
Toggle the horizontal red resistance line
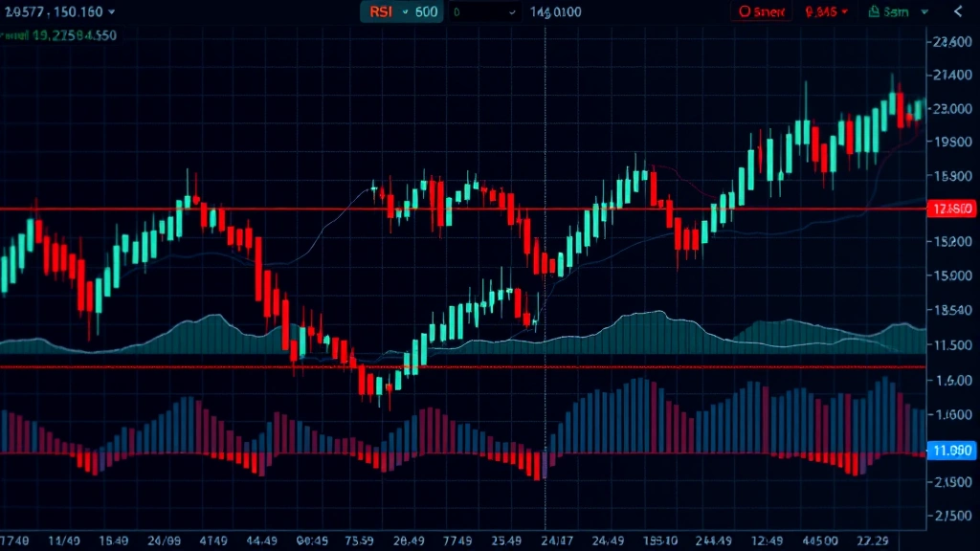479,209
